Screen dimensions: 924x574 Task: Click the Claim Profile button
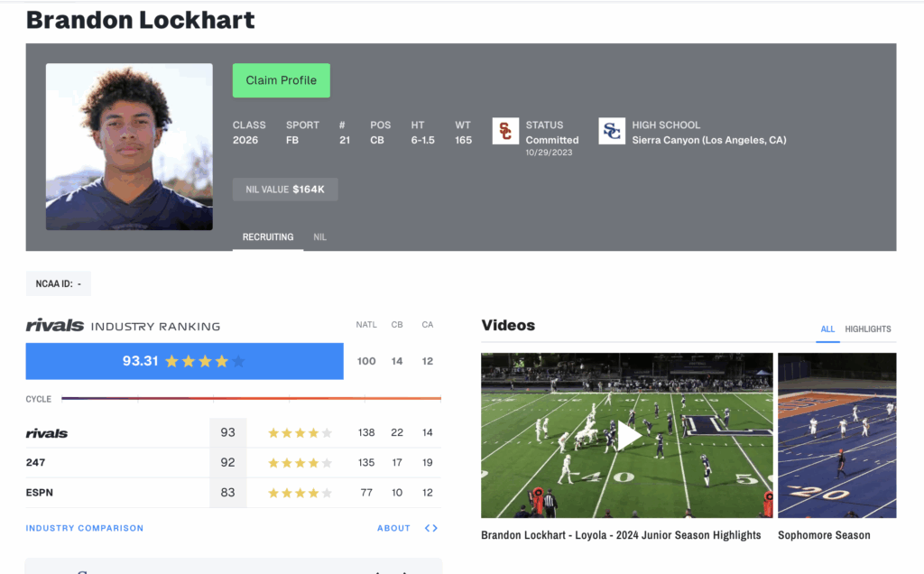[281, 80]
